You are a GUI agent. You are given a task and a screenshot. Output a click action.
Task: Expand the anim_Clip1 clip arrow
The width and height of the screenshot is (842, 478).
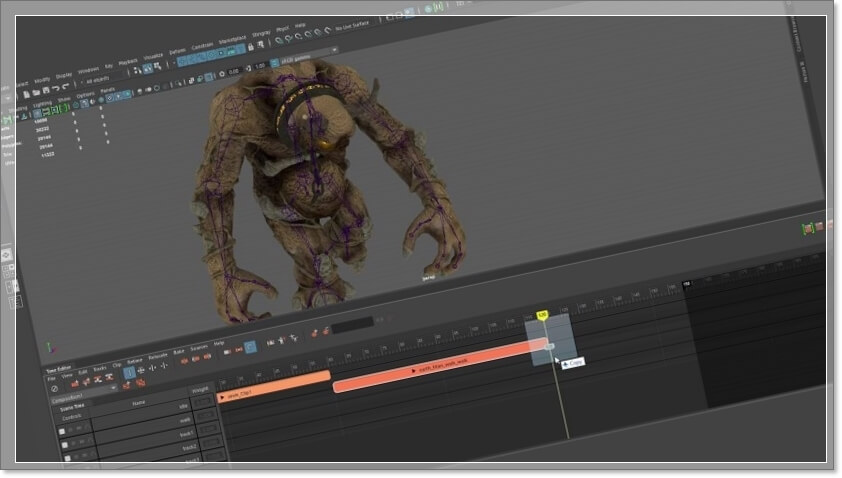click(222, 397)
